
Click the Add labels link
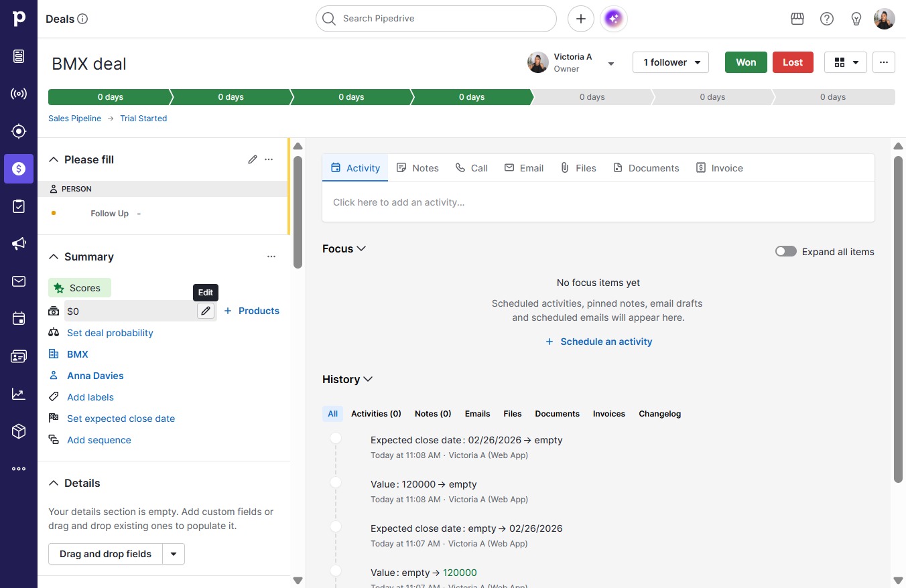tap(90, 397)
